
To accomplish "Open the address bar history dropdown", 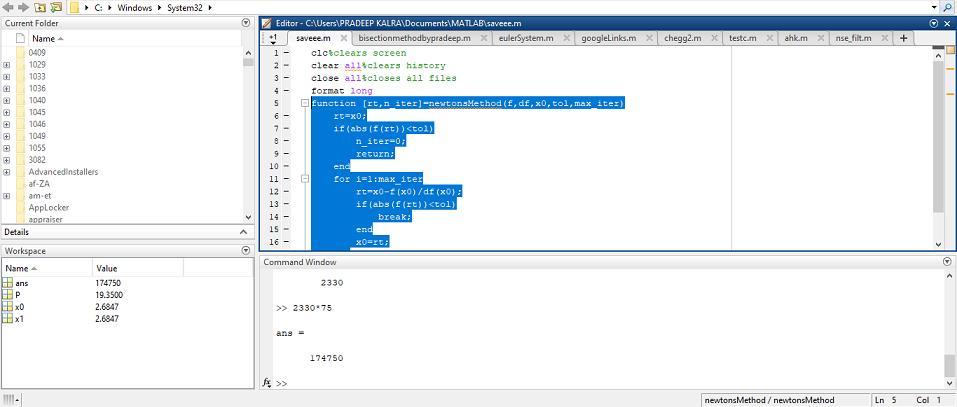I will (x=934, y=7).
